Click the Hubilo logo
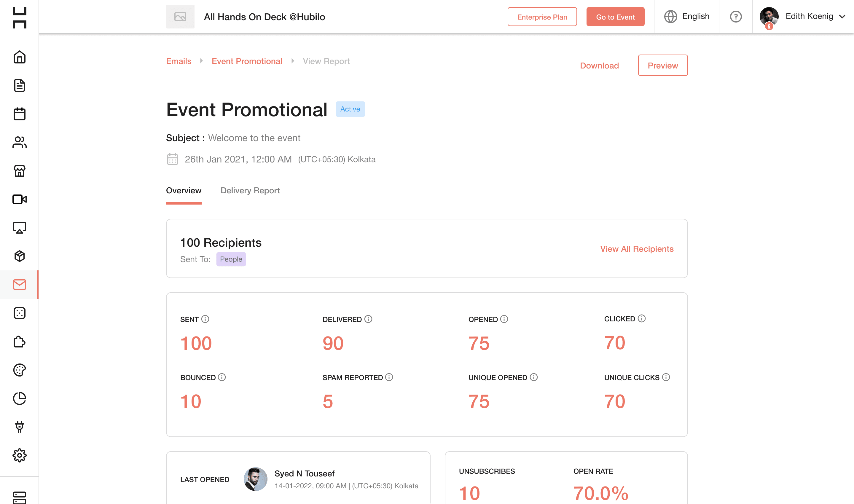 (19, 18)
